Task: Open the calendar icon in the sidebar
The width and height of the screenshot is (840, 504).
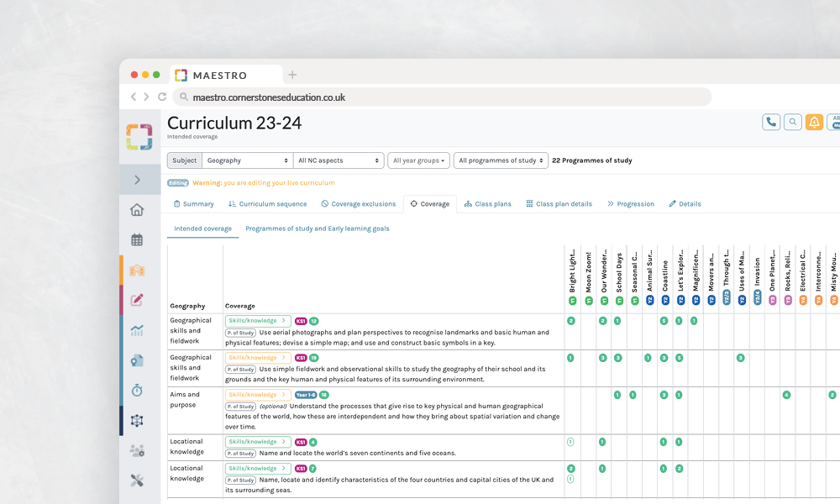Action: click(137, 240)
